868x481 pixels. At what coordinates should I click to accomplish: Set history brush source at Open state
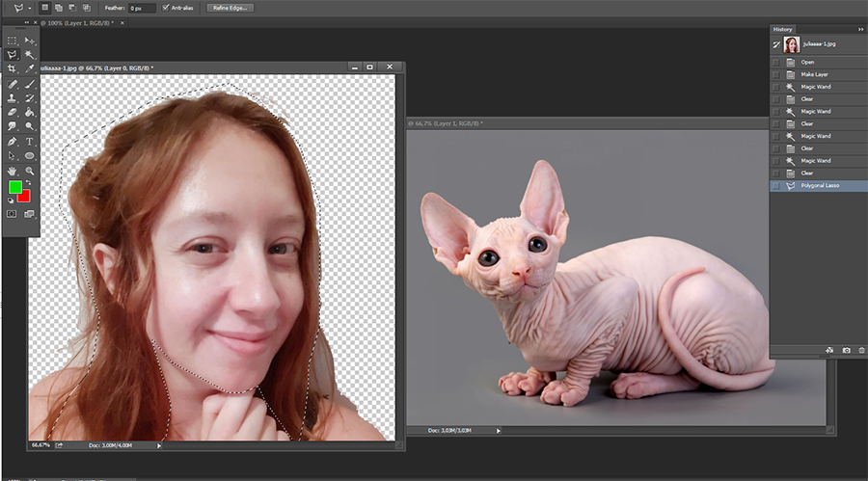[777, 62]
